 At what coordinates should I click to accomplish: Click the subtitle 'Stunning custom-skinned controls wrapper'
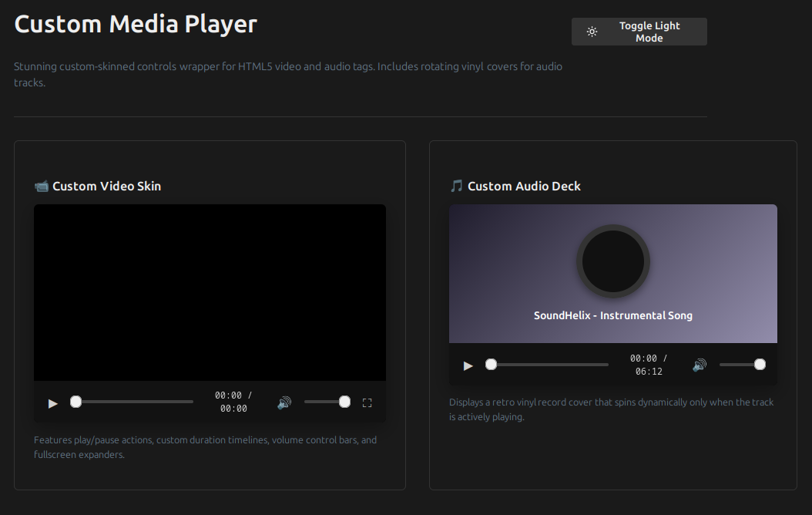[288, 74]
